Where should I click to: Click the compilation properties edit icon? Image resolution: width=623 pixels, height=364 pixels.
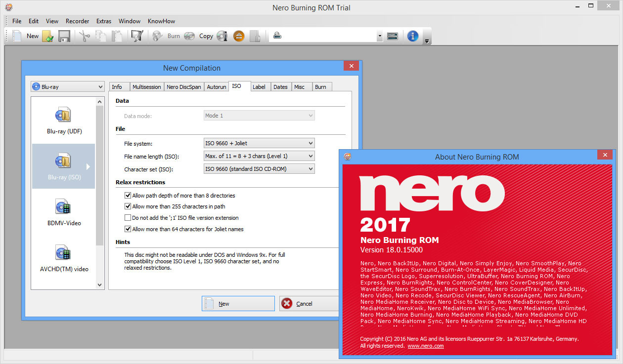coord(136,36)
